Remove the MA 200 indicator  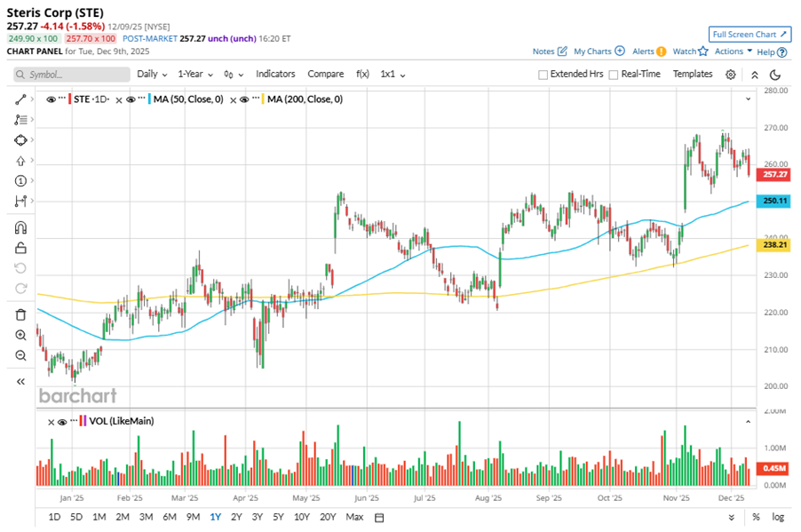[233, 100]
